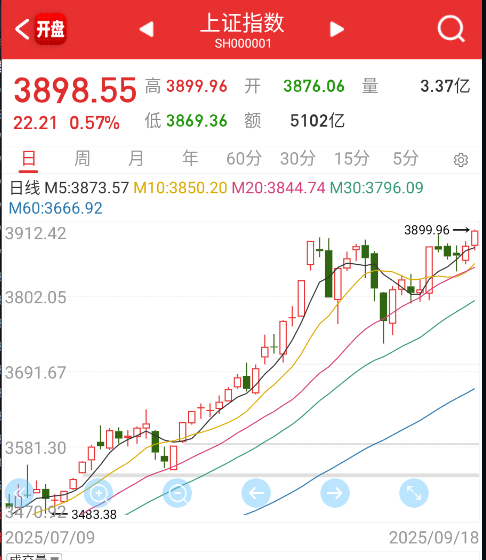Open chart settings gear icon
This screenshot has width=486, height=560.
[x=461, y=160]
